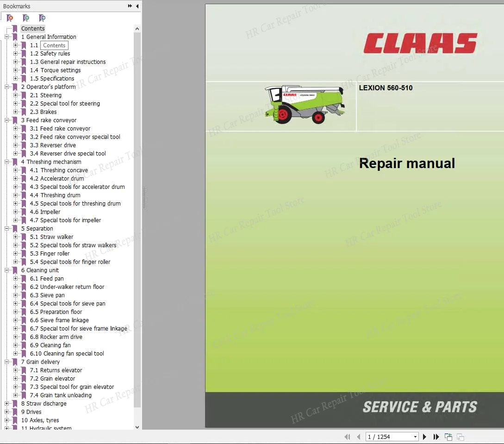Open bookmark 3.1 Feed rake conveyor
The height and width of the screenshot is (444, 504).
point(60,129)
